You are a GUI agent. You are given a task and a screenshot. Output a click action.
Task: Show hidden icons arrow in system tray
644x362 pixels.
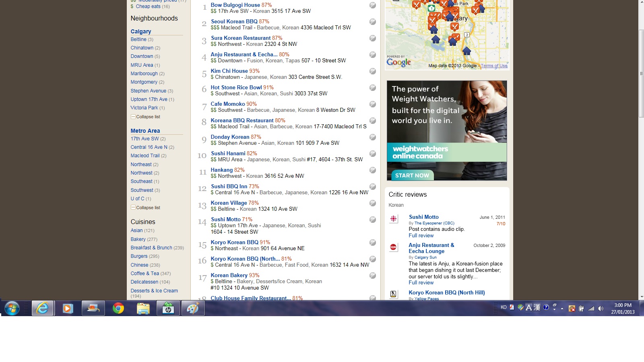(562, 309)
